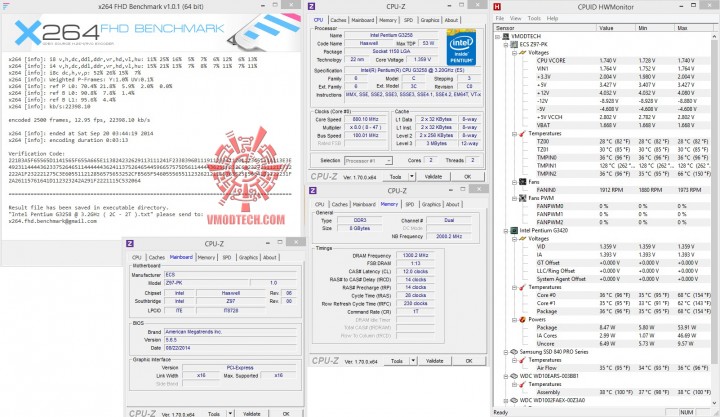This screenshot has height=417, width=720.
Task: Select the FANIN0 row
Action: point(602,190)
